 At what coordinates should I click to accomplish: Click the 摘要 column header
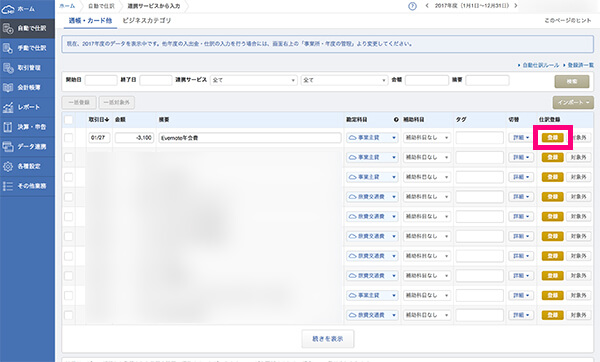pyautogui.click(x=164, y=120)
